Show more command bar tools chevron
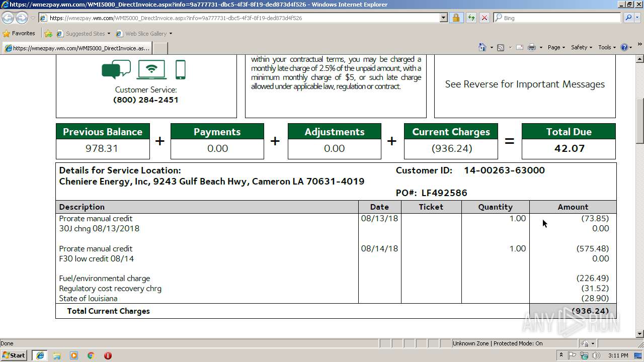 coord(640,45)
